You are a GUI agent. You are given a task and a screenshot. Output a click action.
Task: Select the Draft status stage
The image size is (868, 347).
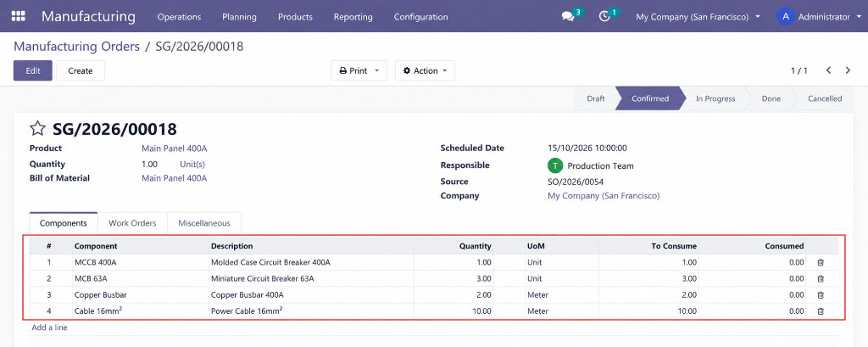coord(596,98)
